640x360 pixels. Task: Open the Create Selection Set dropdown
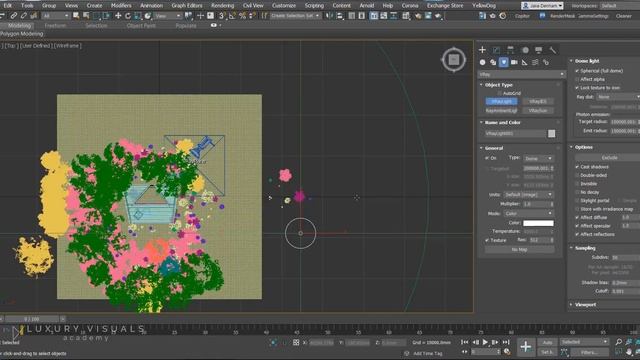point(296,16)
